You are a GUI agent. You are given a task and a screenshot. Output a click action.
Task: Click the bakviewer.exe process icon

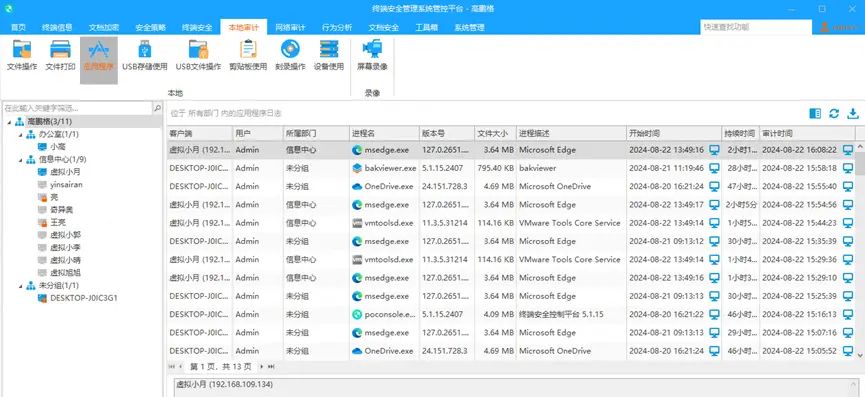coord(357,168)
